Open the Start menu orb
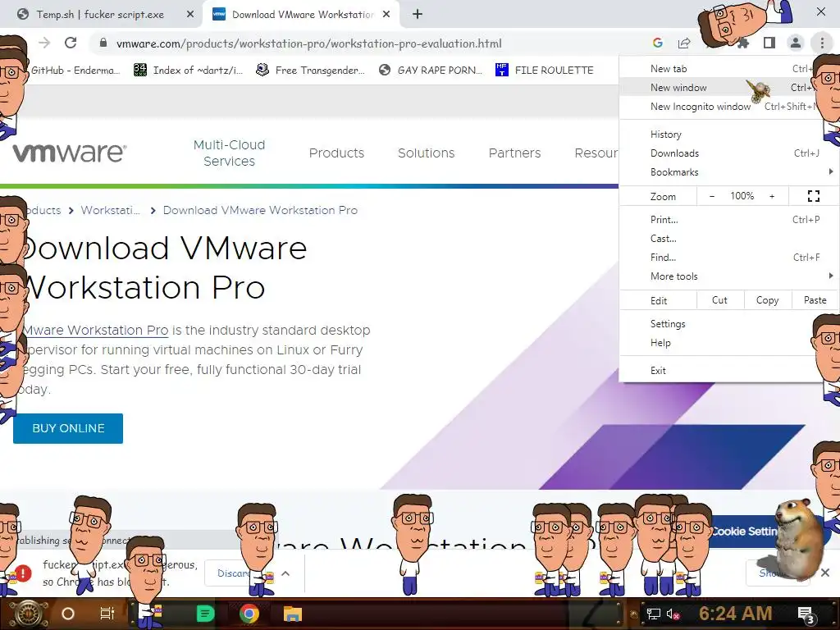The height and width of the screenshot is (630, 840). click(x=30, y=614)
